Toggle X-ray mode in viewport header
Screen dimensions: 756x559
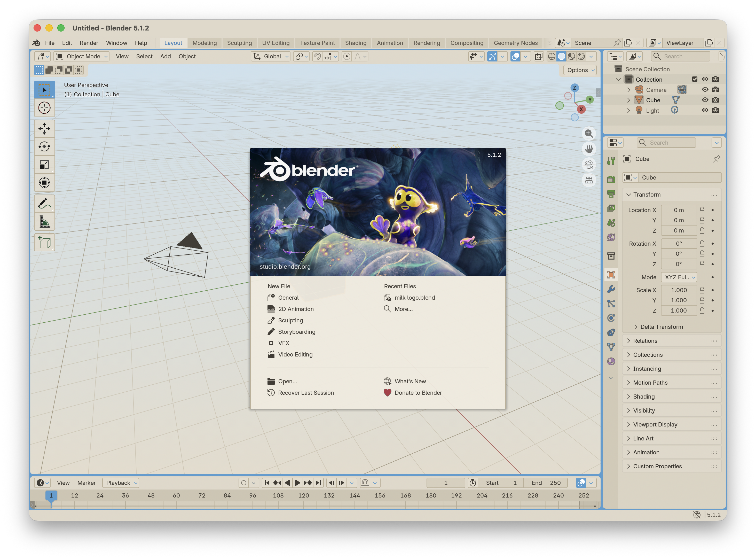[539, 57]
